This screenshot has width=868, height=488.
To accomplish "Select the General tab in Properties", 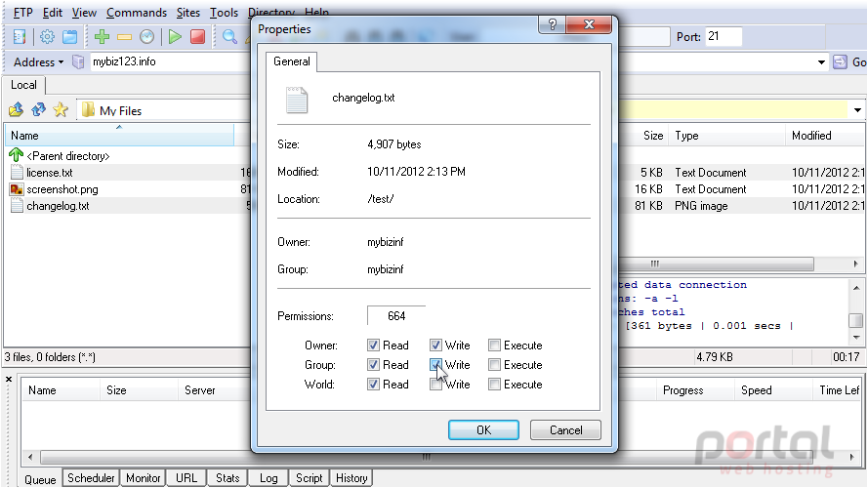I will point(292,61).
